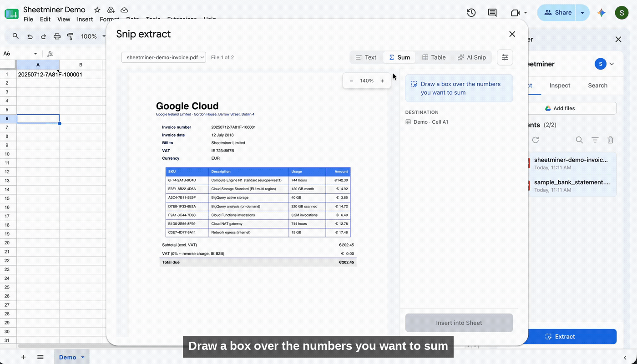Start a video call with camera icon

pyautogui.click(x=515, y=13)
